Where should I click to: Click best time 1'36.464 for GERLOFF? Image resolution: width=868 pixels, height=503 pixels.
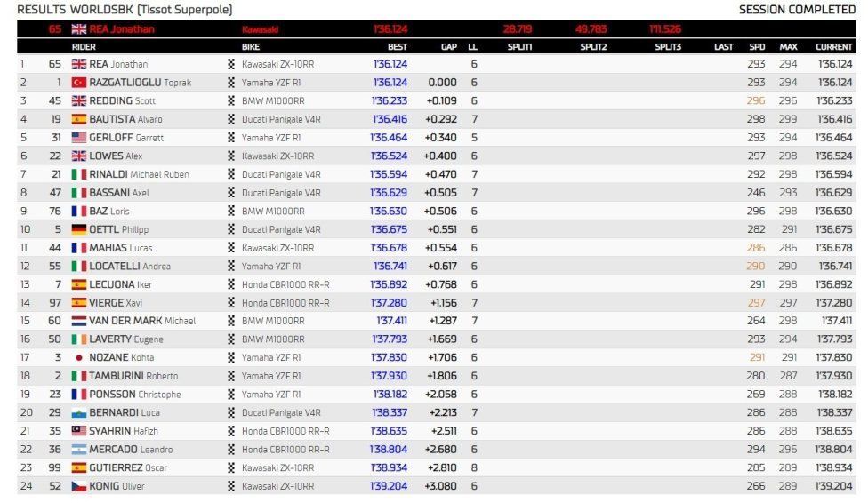point(389,137)
